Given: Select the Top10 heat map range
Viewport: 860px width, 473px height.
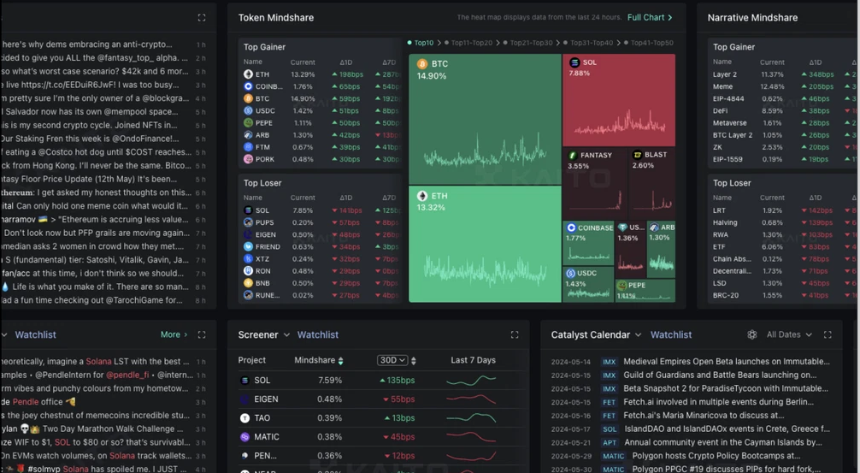Looking at the screenshot, I should [x=421, y=43].
